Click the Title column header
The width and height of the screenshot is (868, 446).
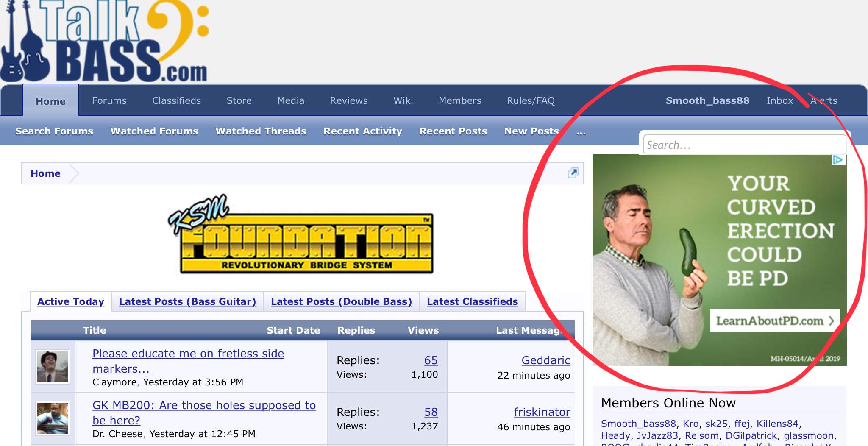pyautogui.click(x=95, y=330)
